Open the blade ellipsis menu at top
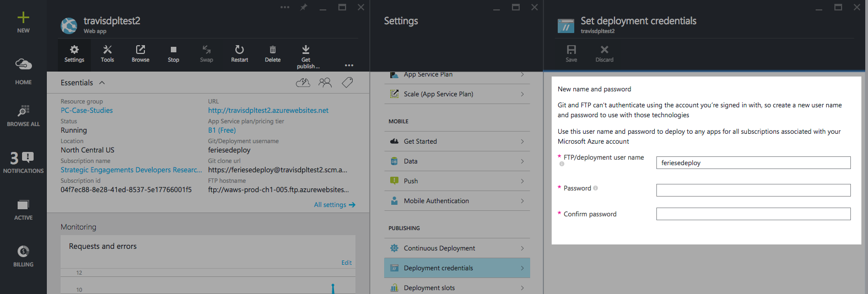This screenshot has height=294, width=868. [x=285, y=7]
